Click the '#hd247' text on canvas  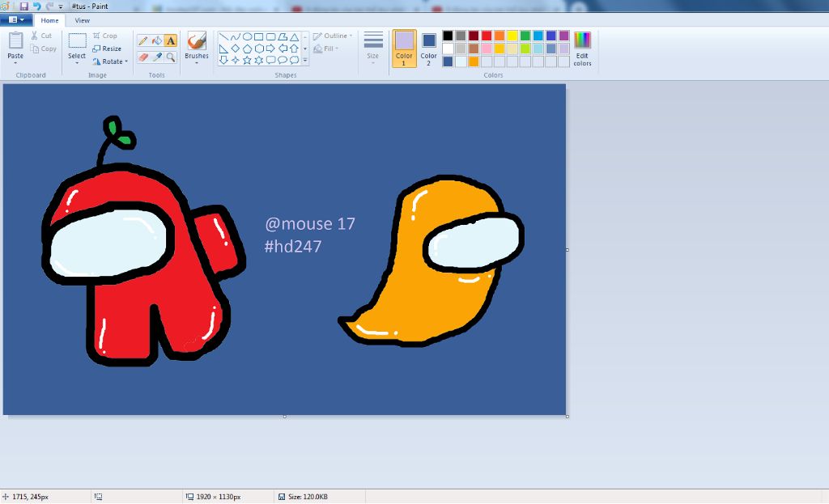[293, 246]
